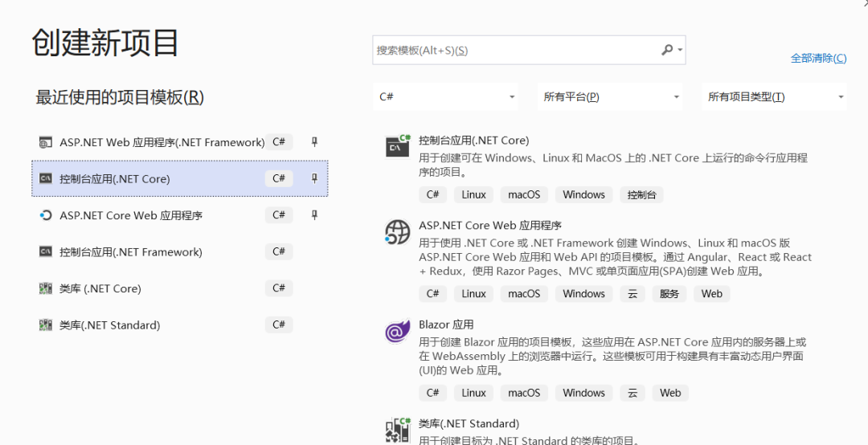Click the search magnifier icon
The width and height of the screenshot is (868, 445).
coord(667,50)
